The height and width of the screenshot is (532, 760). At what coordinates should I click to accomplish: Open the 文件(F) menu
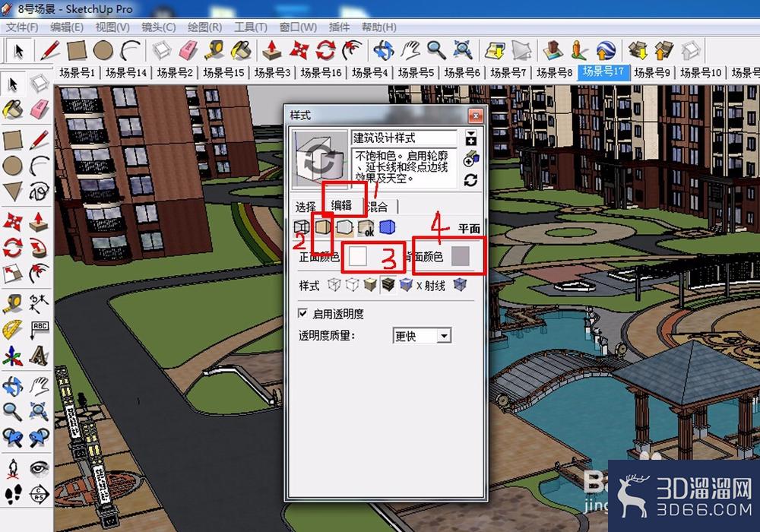point(22,27)
